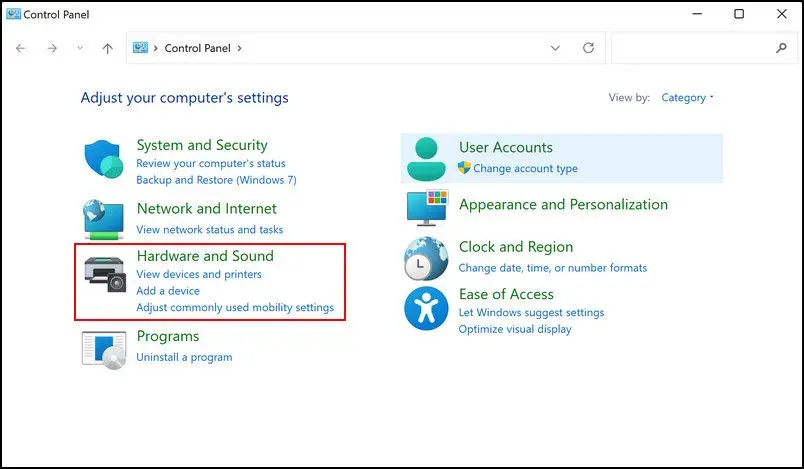This screenshot has width=804, height=469.
Task: Click Let Windows suggest settings
Action: click(531, 313)
